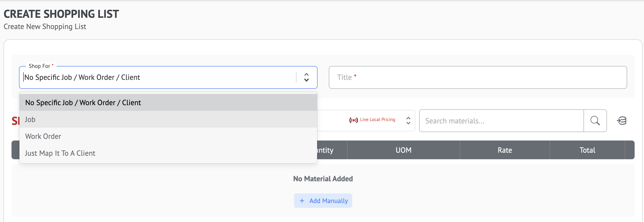Click the magnifying glass search icon

[x=595, y=121]
